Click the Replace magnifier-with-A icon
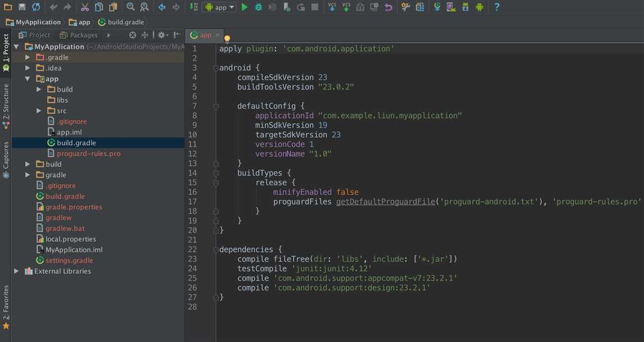Viewport: 644px width, 342px height. pos(144,7)
